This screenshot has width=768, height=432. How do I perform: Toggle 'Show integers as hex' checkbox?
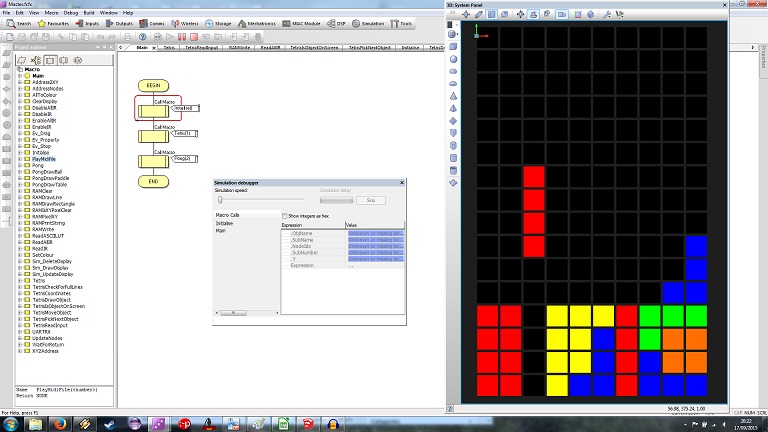click(x=285, y=216)
